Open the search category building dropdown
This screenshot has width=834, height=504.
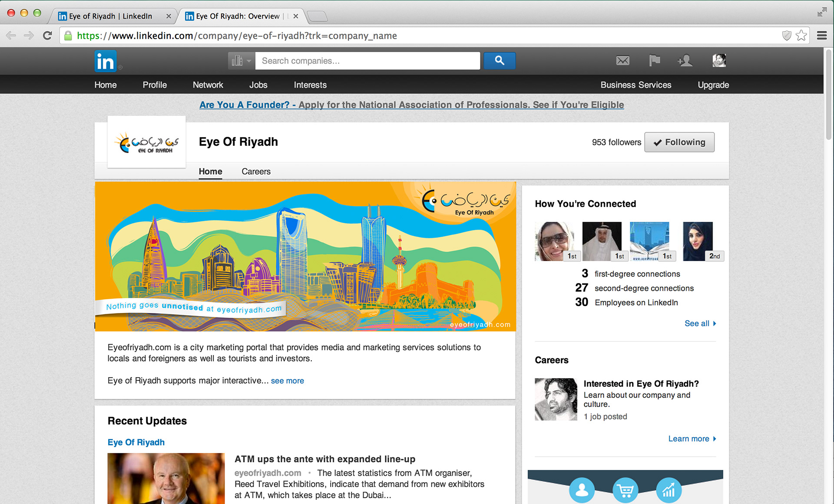tap(242, 61)
